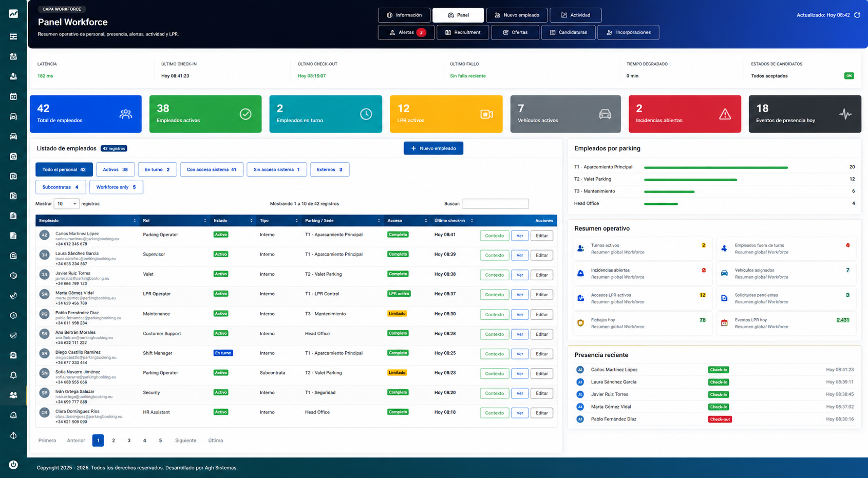Click the Incidencias abiertas summary icon
The width and height of the screenshot is (868, 478).
[580, 273]
